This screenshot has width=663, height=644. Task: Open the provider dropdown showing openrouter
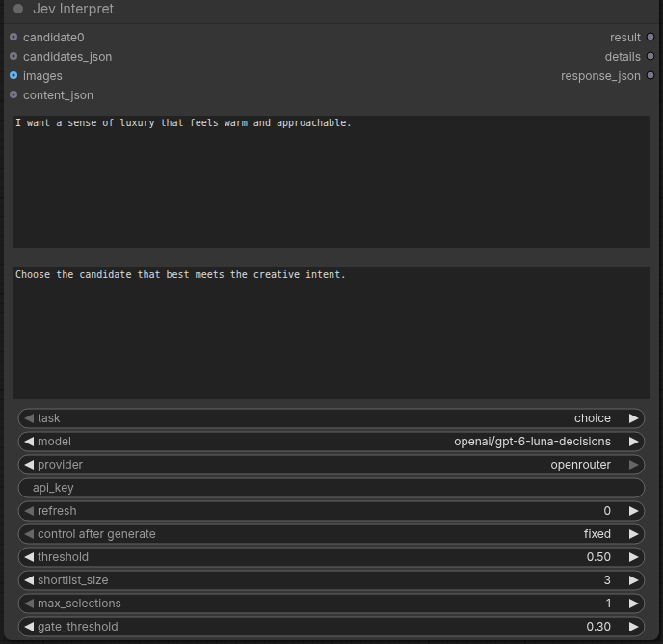tap(331, 465)
